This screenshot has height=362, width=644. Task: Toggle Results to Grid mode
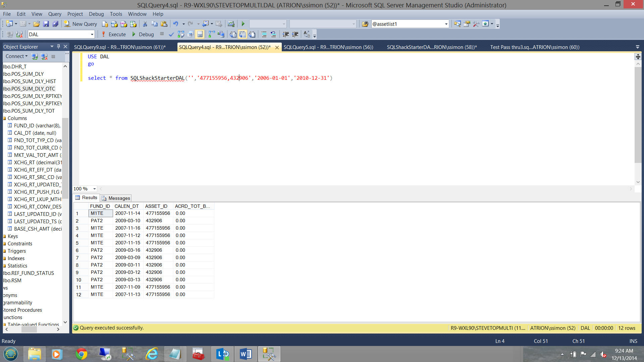coord(242,34)
